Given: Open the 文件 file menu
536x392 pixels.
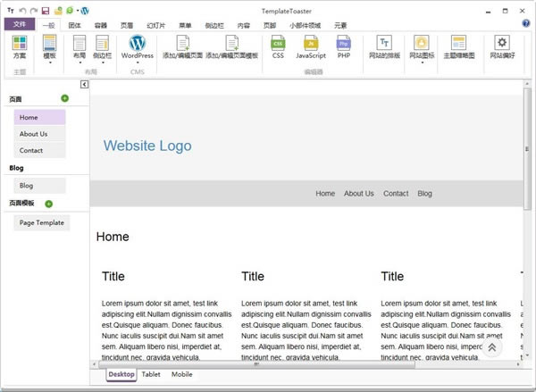Looking at the screenshot, I should coord(19,24).
